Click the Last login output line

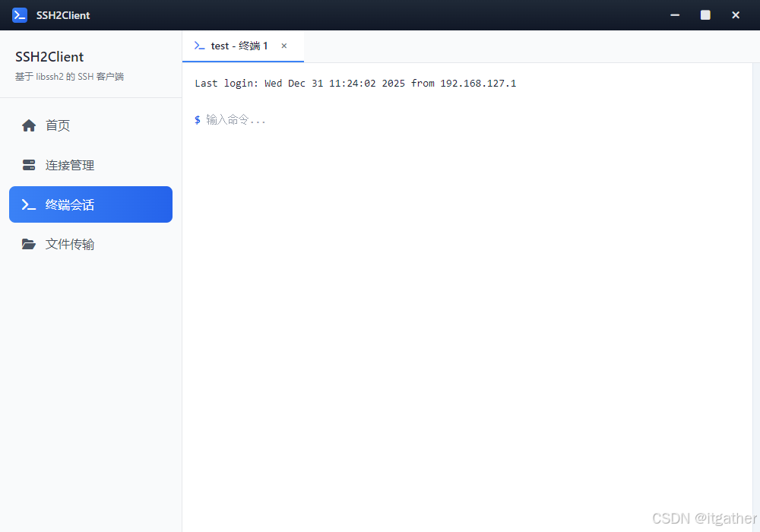pyautogui.click(x=355, y=84)
